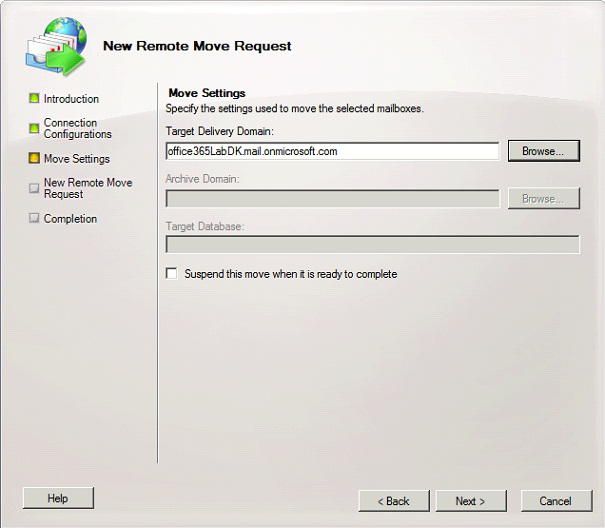Click the 'Suspend this move' checkbox label text

(x=291, y=274)
